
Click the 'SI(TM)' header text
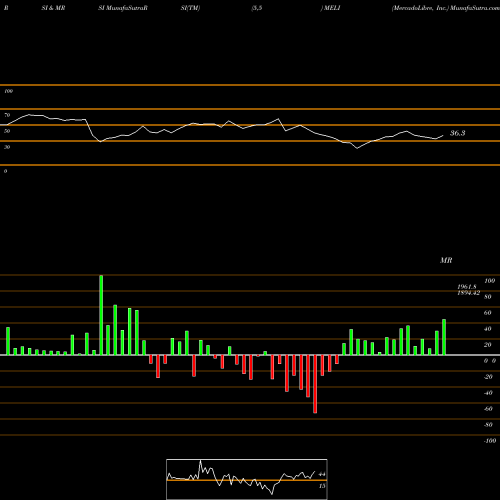coord(190,8)
